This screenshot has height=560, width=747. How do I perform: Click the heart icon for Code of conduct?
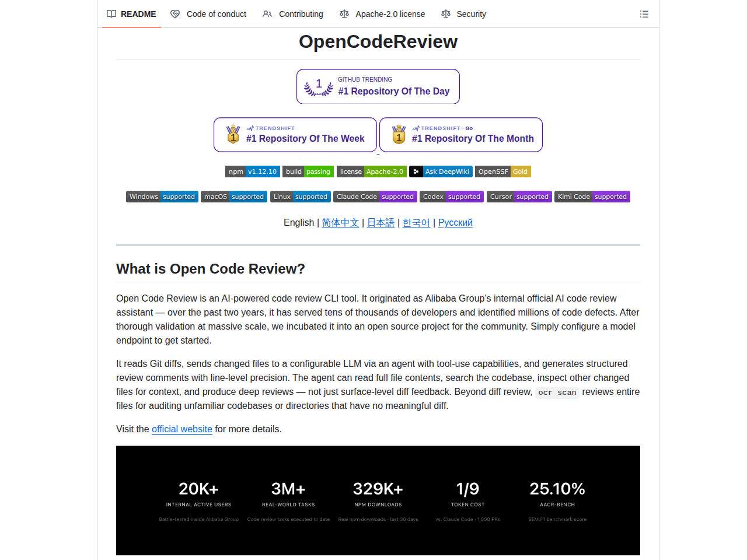coord(175,14)
